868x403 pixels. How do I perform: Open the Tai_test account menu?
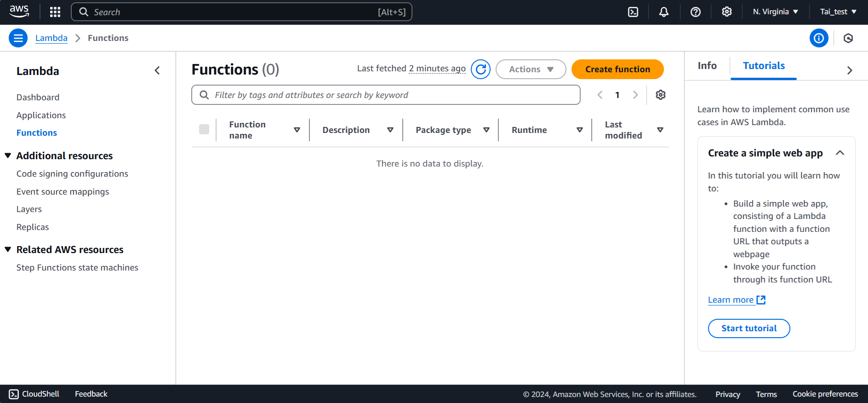pyautogui.click(x=838, y=12)
